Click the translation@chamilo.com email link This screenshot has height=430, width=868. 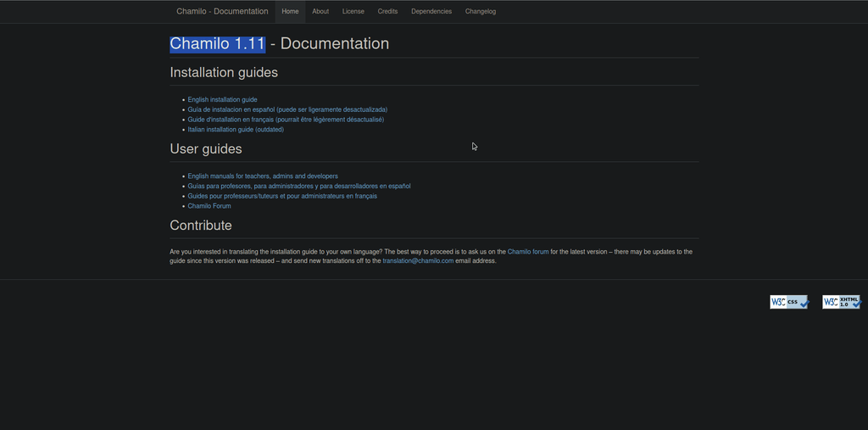pos(418,261)
